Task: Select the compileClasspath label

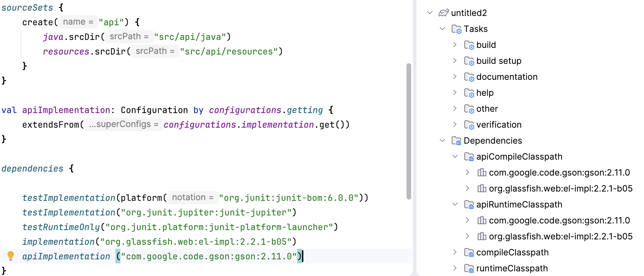Action: pos(513,252)
